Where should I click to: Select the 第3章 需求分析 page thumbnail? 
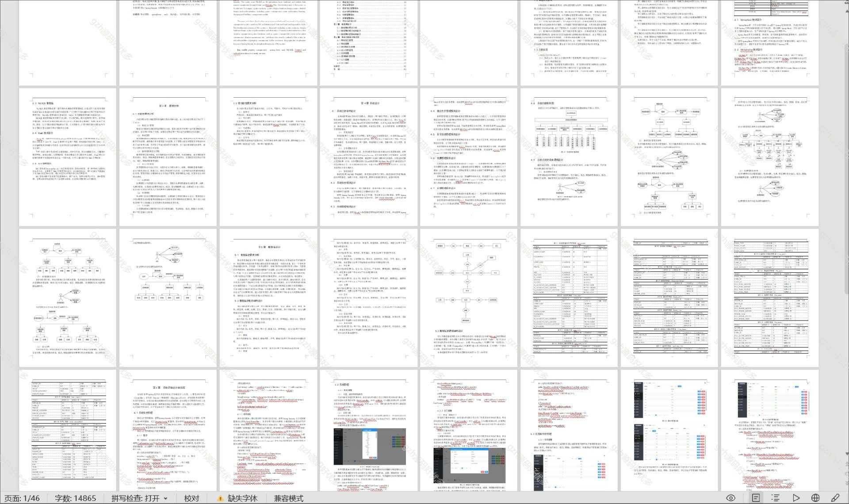168,157
